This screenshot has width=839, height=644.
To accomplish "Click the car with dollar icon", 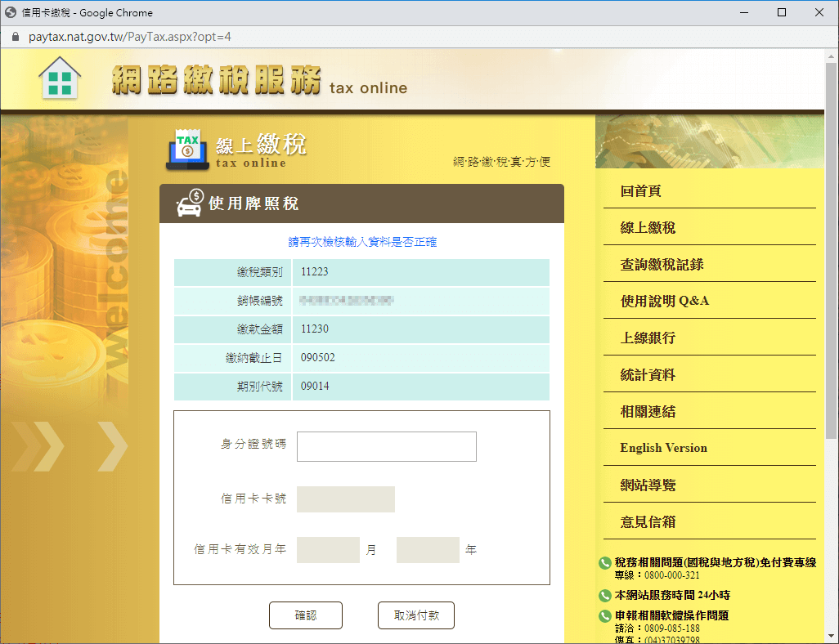I will tap(190, 203).
